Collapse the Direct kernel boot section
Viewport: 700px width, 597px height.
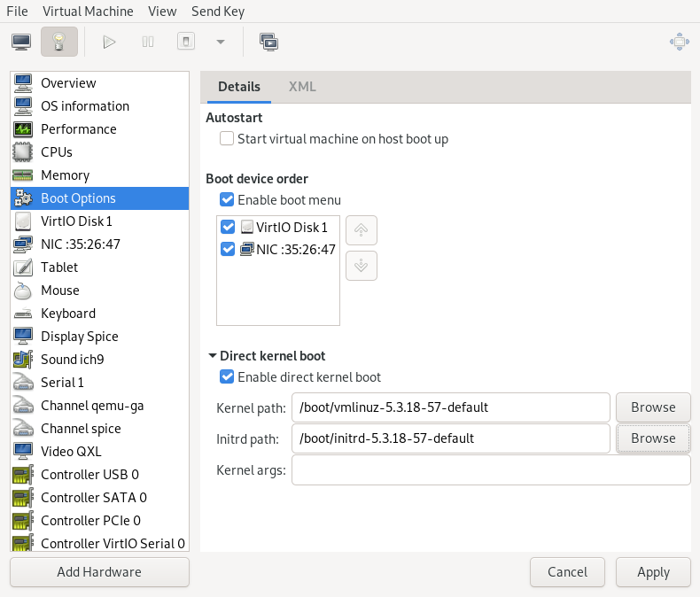pyautogui.click(x=212, y=356)
